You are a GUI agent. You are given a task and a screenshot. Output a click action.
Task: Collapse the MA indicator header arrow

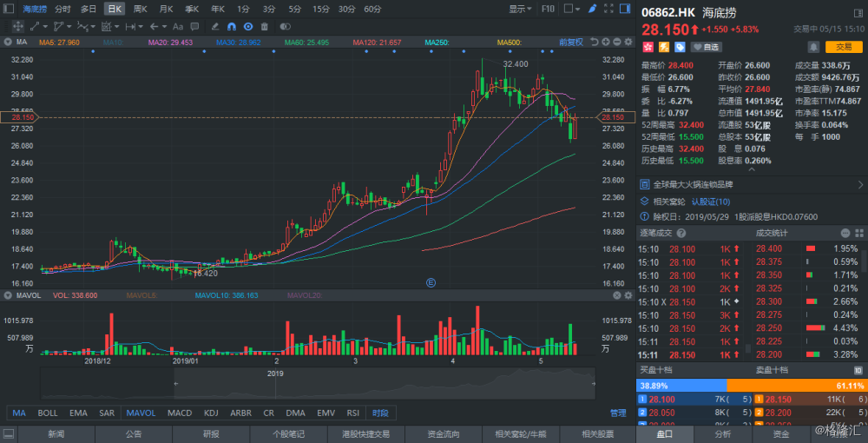coord(8,42)
